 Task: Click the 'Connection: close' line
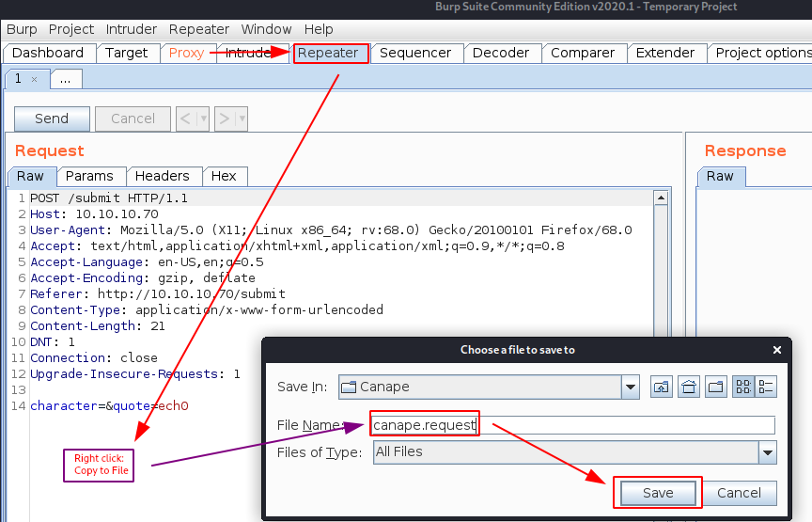[x=94, y=358]
